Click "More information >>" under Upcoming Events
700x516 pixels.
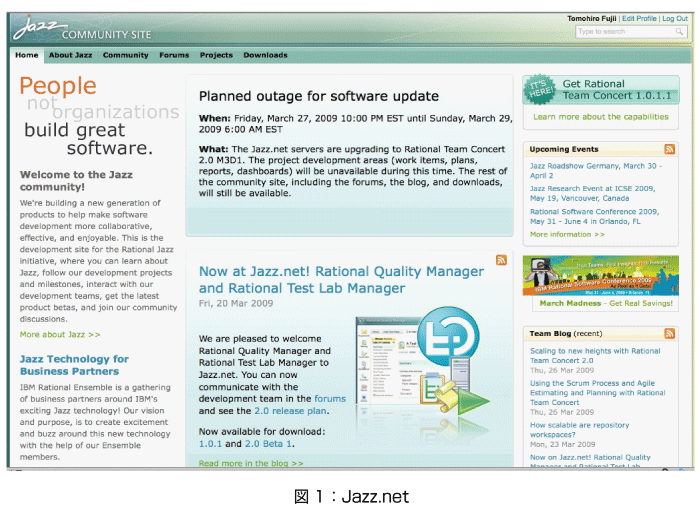coord(567,234)
